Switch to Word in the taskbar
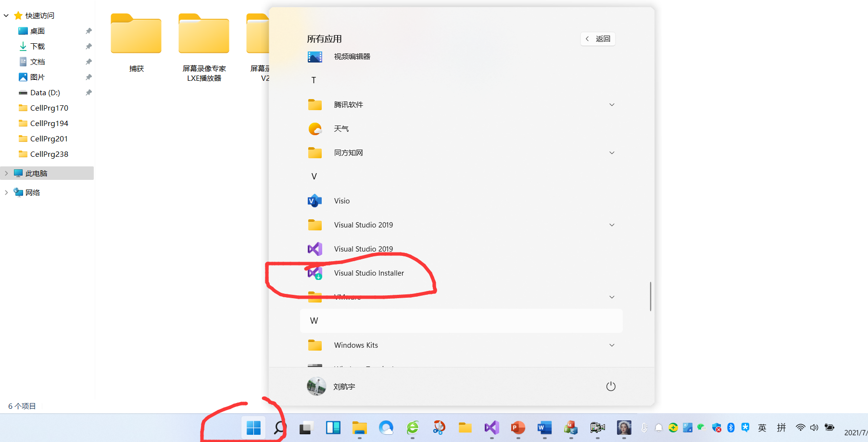 544,428
